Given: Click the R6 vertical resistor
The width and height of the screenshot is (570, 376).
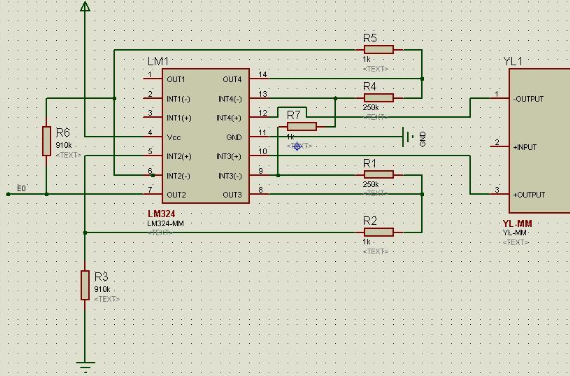Looking at the screenshot, I should (x=46, y=141).
